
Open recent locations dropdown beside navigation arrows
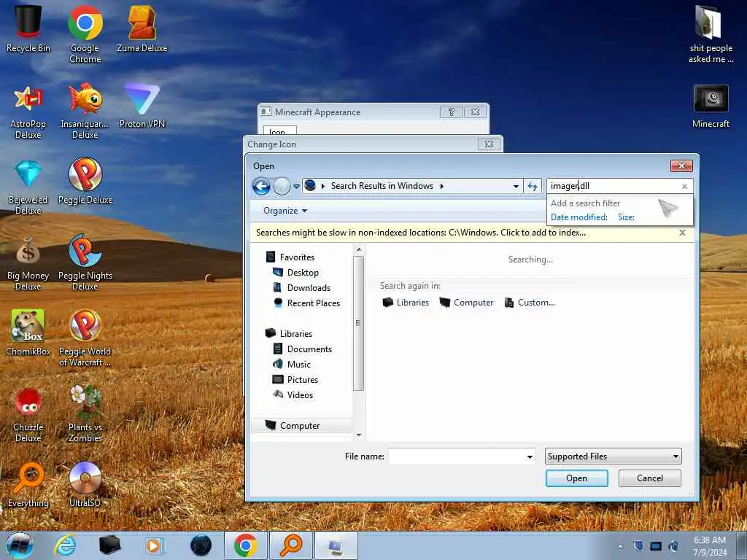point(296,186)
